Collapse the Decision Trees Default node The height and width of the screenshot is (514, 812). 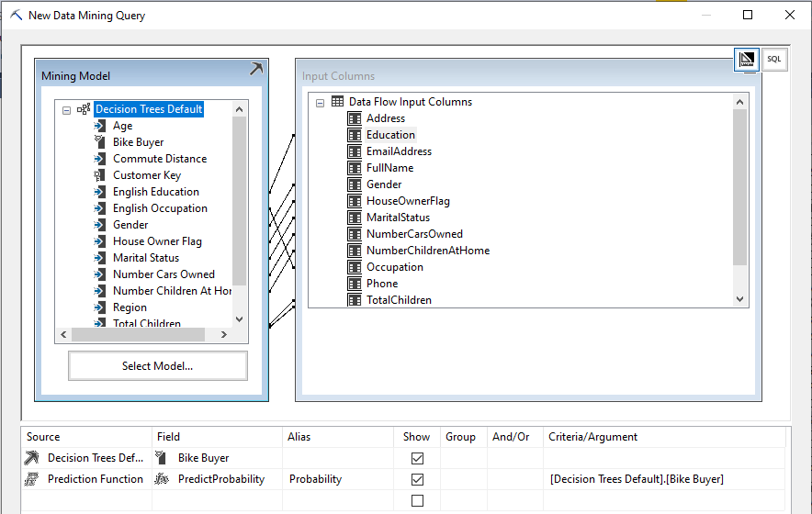pyautogui.click(x=67, y=109)
